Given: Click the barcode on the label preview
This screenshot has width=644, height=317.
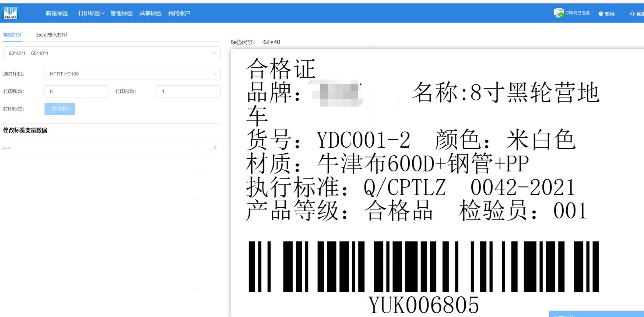Looking at the screenshot, I should coord(424,266).
